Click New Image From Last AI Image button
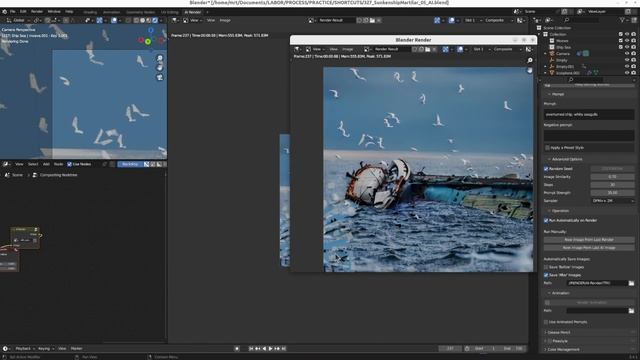640x360 pixels. click(589, 248)
